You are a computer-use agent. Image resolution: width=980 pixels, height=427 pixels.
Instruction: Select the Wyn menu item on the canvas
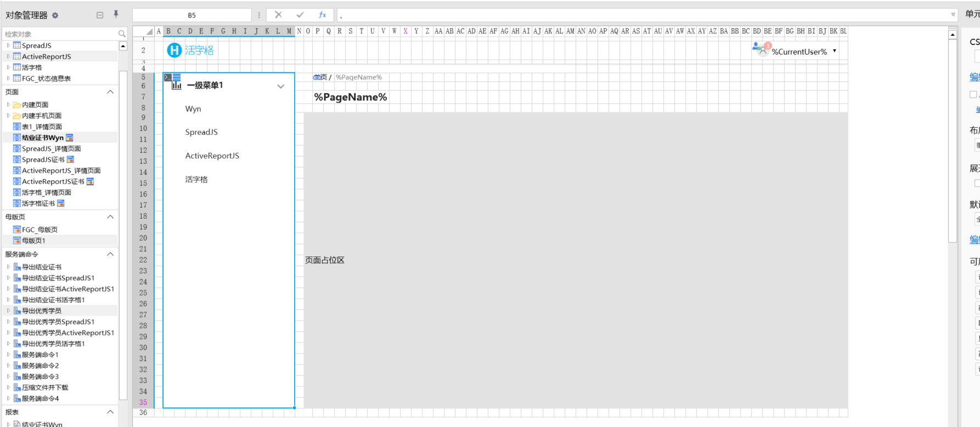click(x=193, y=109)
